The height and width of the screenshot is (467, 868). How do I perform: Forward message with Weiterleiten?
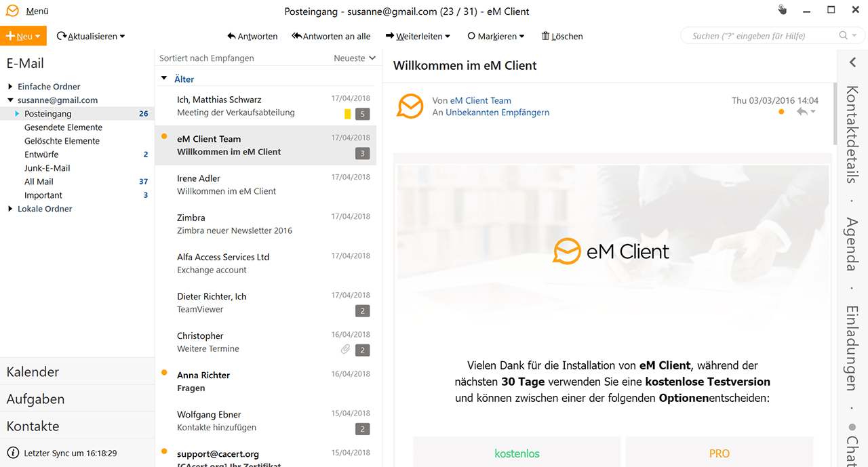(414, 37)
